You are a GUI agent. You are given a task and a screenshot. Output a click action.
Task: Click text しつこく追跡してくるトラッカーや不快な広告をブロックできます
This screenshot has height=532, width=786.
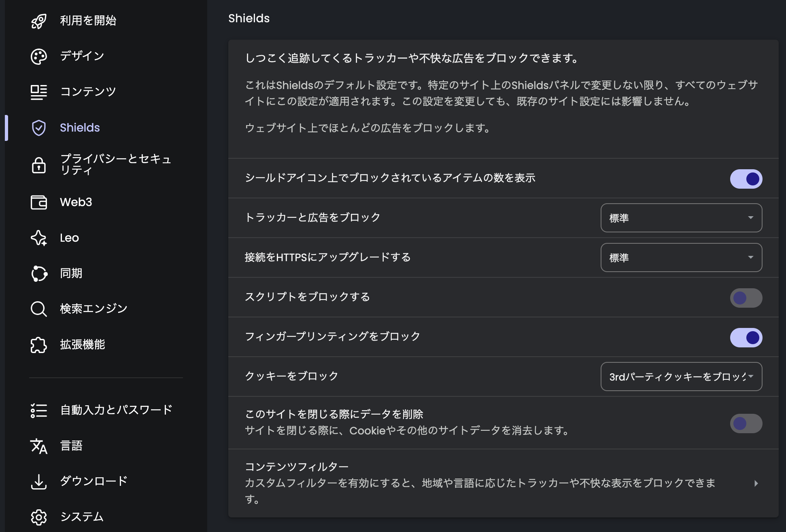point(412,58)
